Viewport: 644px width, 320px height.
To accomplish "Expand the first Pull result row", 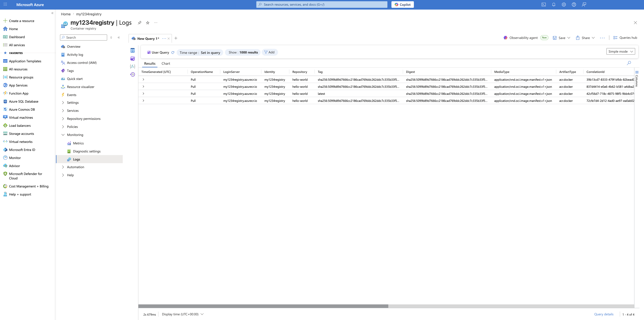I will tap(143, 79).
